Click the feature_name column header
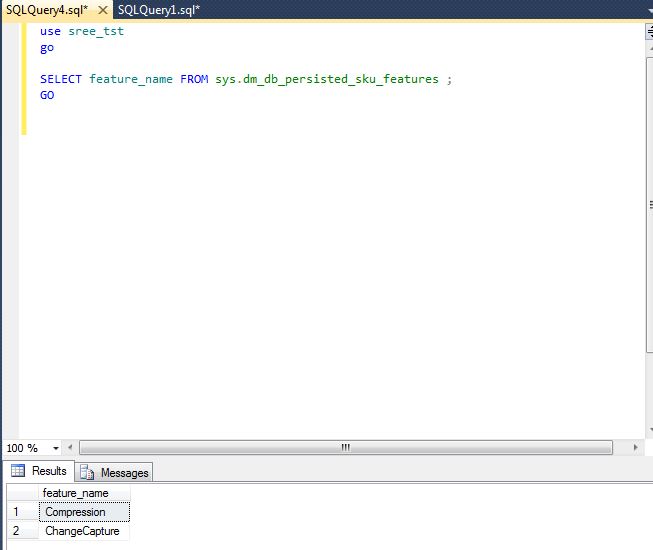Viewport: 653px width, 550px height. 75,493
